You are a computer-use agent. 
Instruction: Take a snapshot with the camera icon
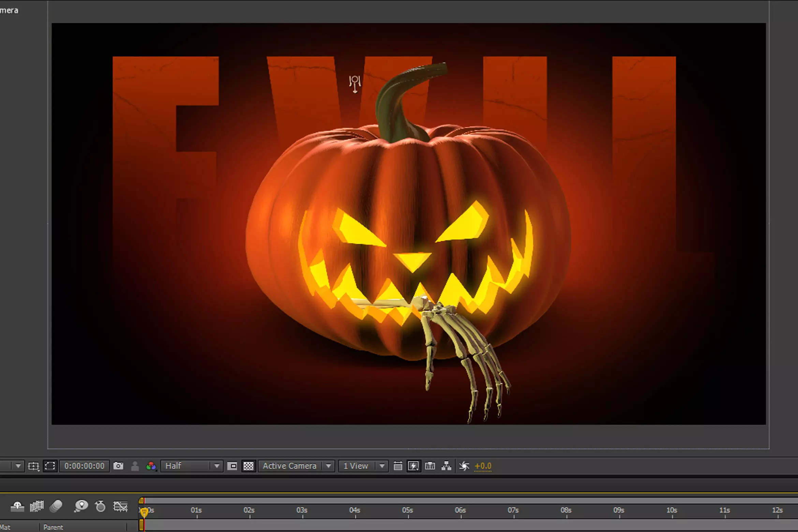(x=118, y=466)
